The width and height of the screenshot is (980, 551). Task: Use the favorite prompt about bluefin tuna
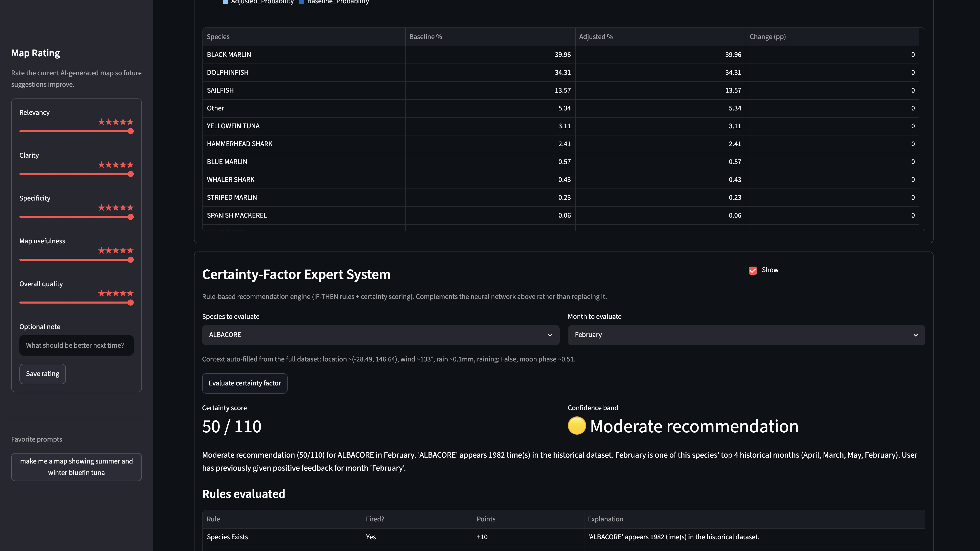click(x=77, y=467)
